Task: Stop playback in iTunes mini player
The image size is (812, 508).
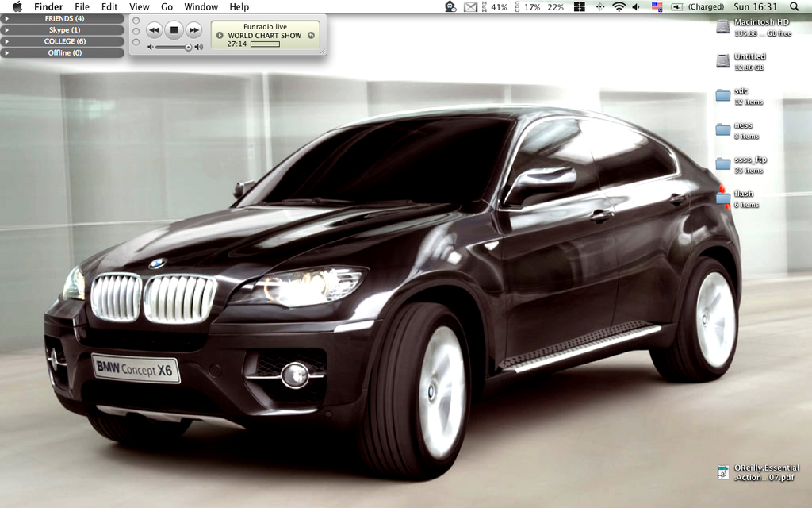Action: 174,30
